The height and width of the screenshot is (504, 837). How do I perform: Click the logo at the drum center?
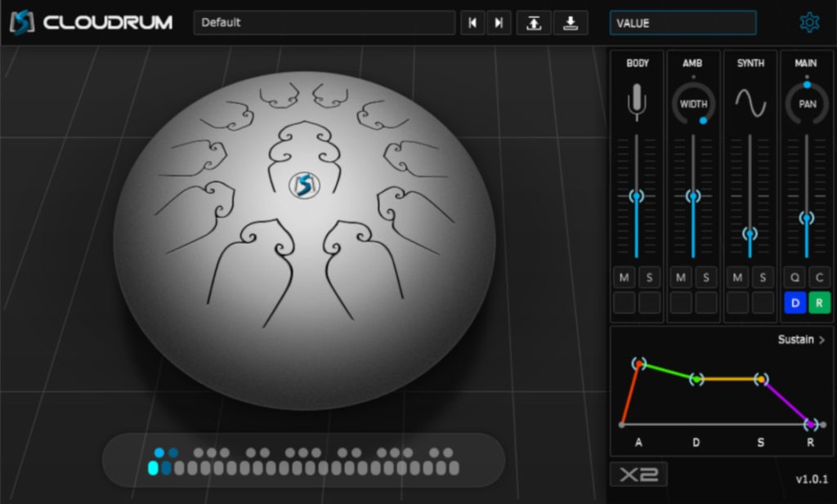(304, 185)
